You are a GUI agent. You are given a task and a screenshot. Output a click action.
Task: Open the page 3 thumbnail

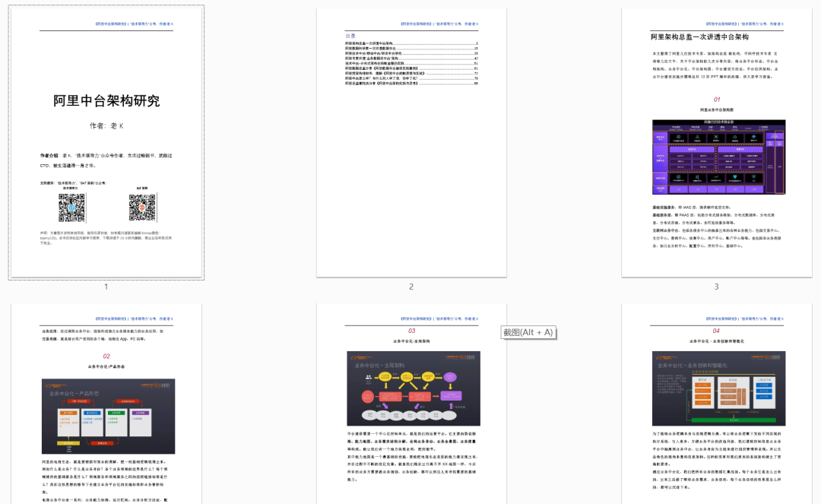pos(717,142)
